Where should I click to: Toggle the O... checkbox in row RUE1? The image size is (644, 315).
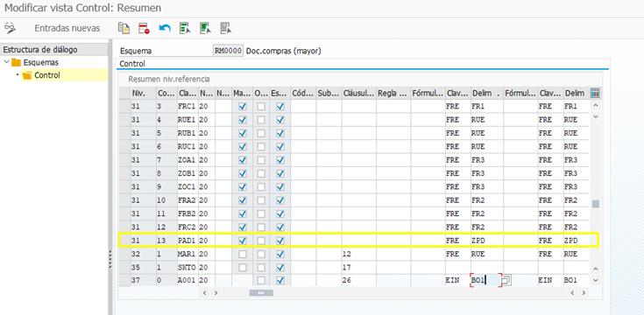261,120
